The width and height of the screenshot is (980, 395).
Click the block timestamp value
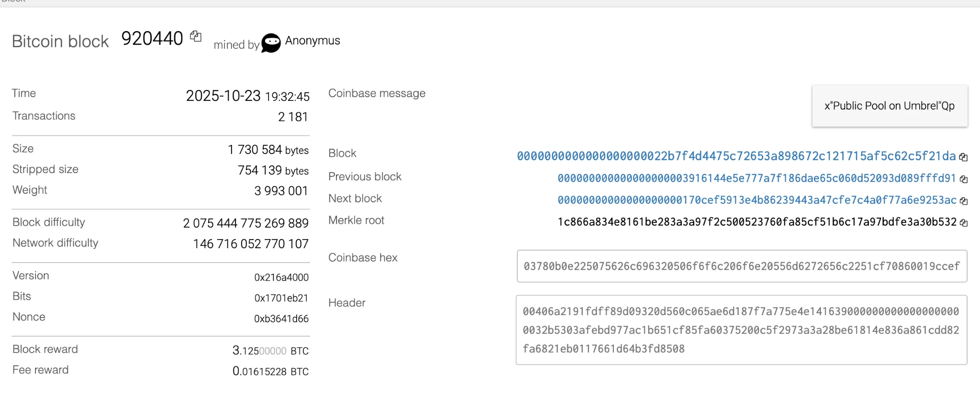pos(247,96)
